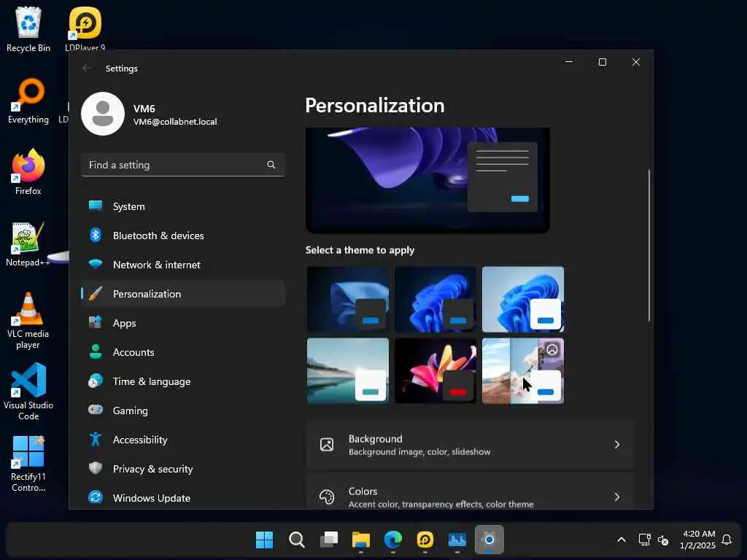Click the Gaming controller icon
747x560 pixels.
(x=96, y=410)
